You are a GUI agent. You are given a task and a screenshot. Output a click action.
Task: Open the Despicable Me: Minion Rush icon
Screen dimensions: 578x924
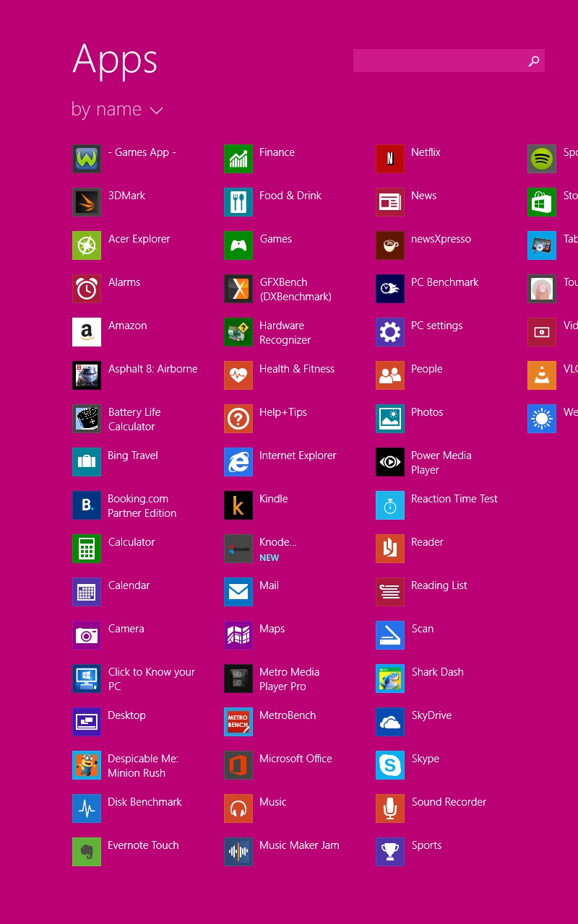[87, 765]
